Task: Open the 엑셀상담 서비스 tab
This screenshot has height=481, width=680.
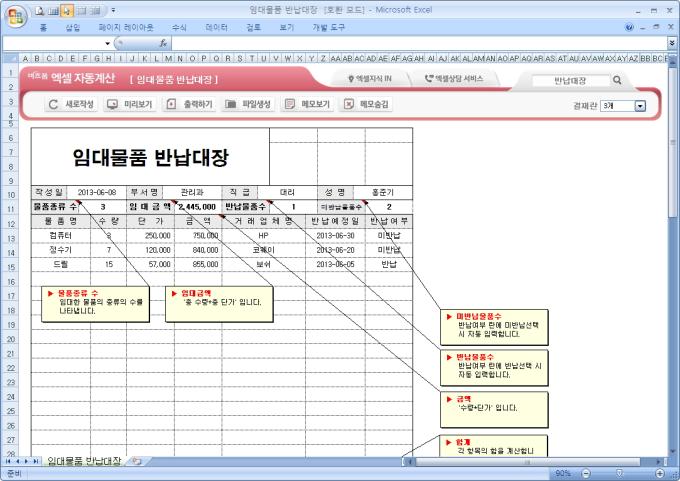Action: point(454,79)
